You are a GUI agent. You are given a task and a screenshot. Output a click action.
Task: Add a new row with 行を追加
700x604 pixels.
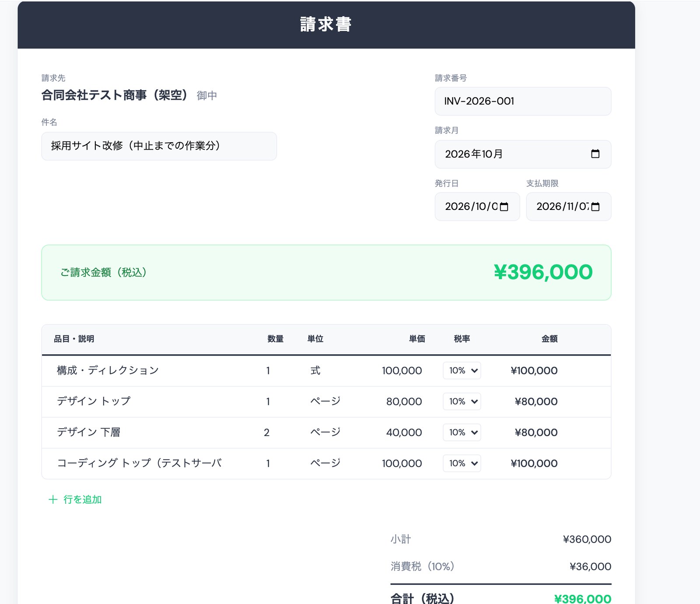pos(75,499)
